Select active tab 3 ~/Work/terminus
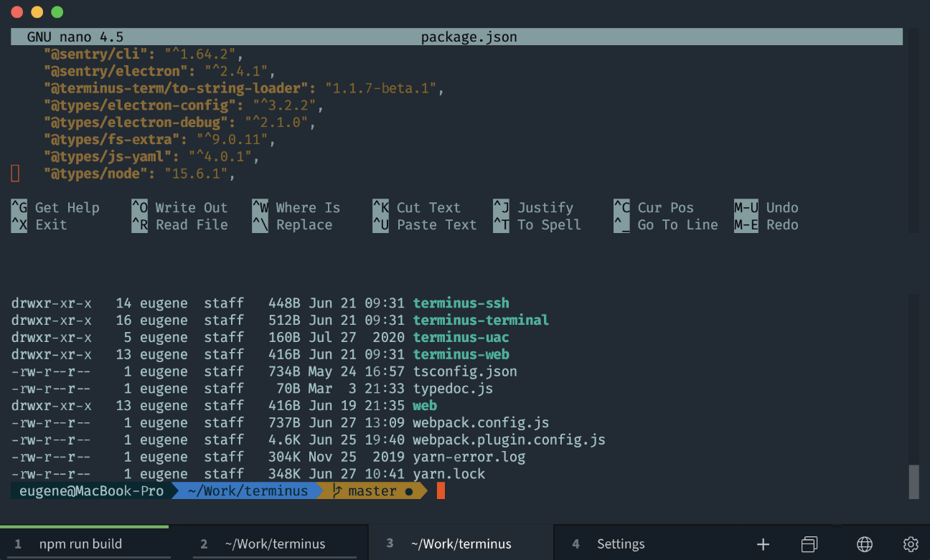 (x=461, y=544)
